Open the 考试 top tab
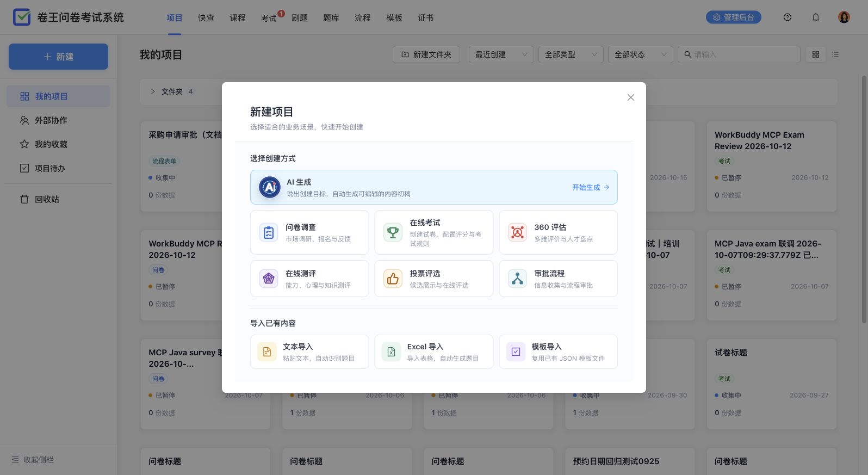This screenshot has width=868, height=475. [x=269, y=18]
